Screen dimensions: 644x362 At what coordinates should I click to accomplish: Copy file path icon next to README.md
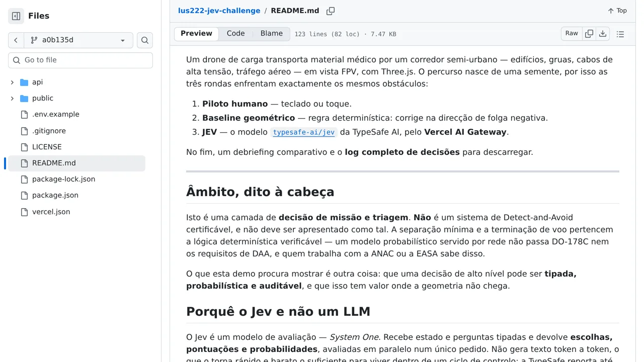331,11
